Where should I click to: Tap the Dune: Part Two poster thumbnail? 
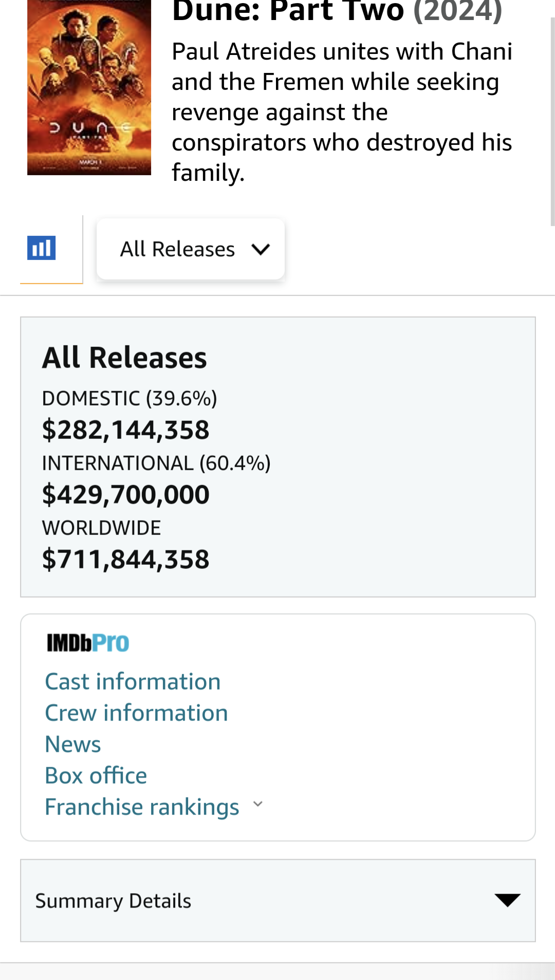tap(89, 87)
